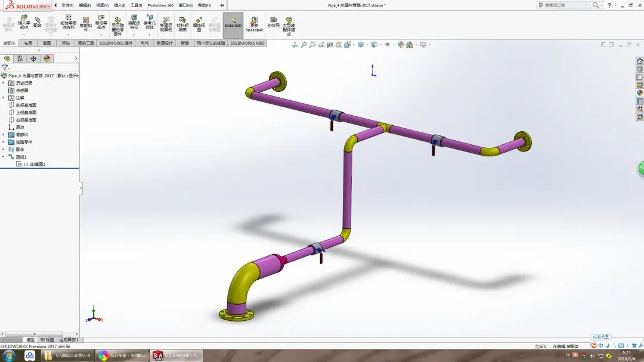644x362 pixels.
Task: Open dropdown arrow next to Apply Scene
Action: pos(416,45)
